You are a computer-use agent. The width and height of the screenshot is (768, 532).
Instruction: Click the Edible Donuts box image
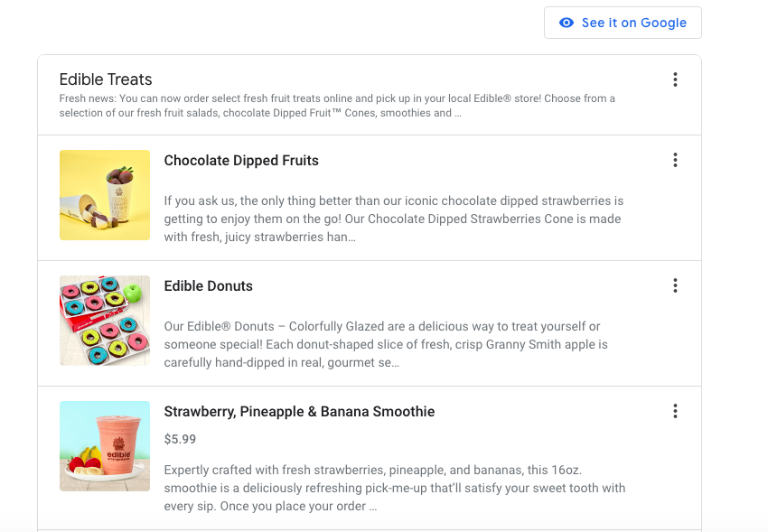tap(104, 321)
